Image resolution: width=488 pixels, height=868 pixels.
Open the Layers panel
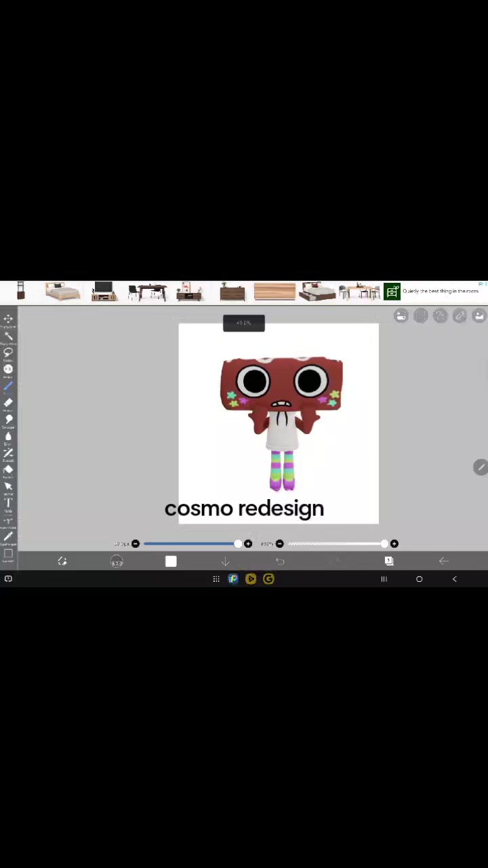click(389, 561)
